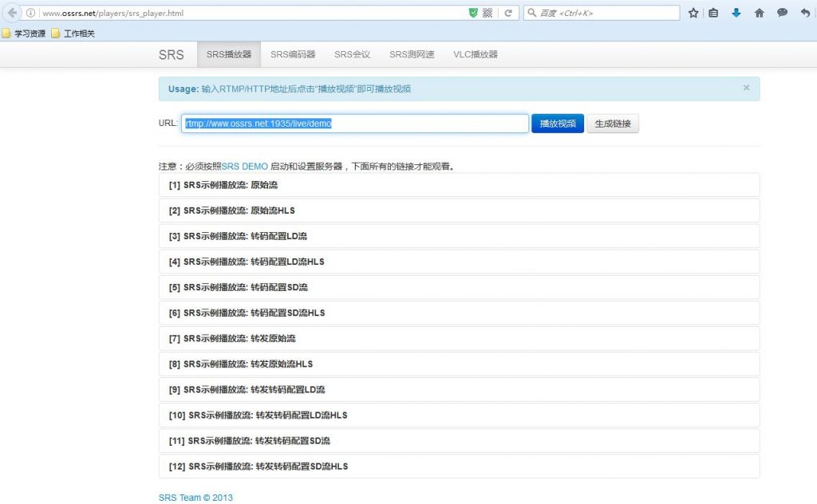This screenshot has width=817, height=504.
Task: Switch to the VLC播放器 tab
Action: [476, 55]
